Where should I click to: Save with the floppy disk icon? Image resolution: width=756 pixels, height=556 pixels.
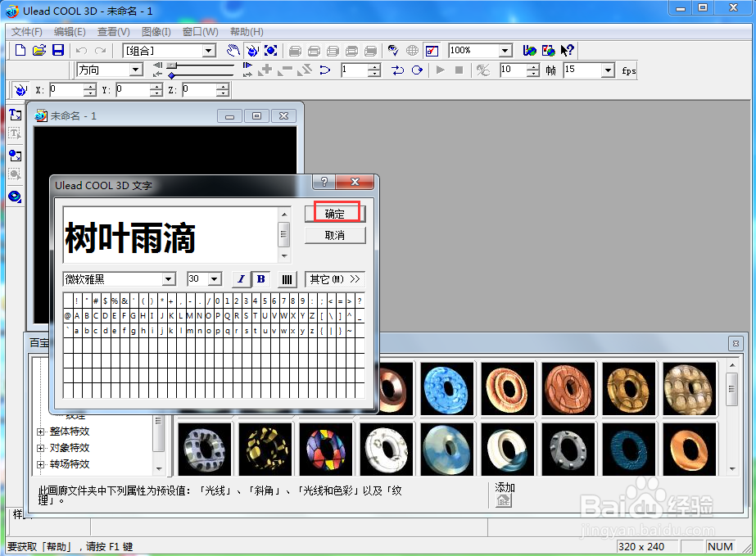click(x=58, y=50)
